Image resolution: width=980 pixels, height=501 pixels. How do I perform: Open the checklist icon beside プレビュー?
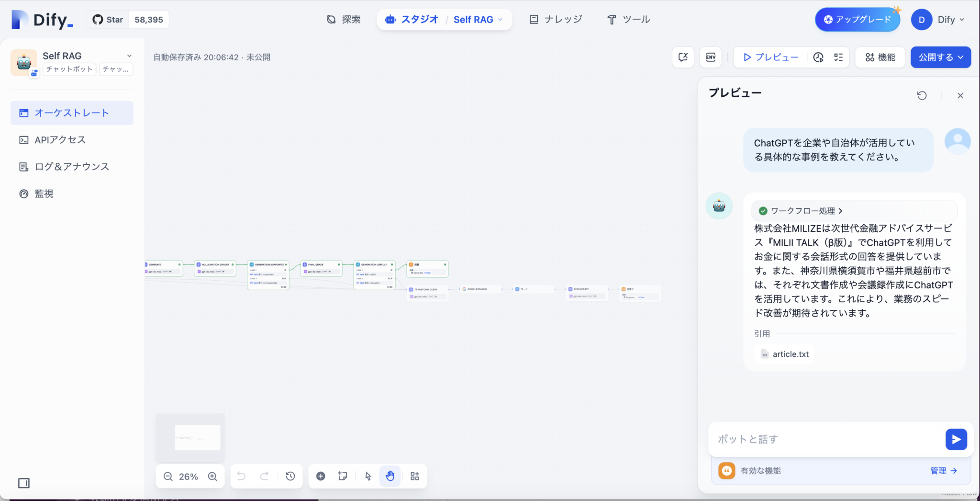point(839,57)
